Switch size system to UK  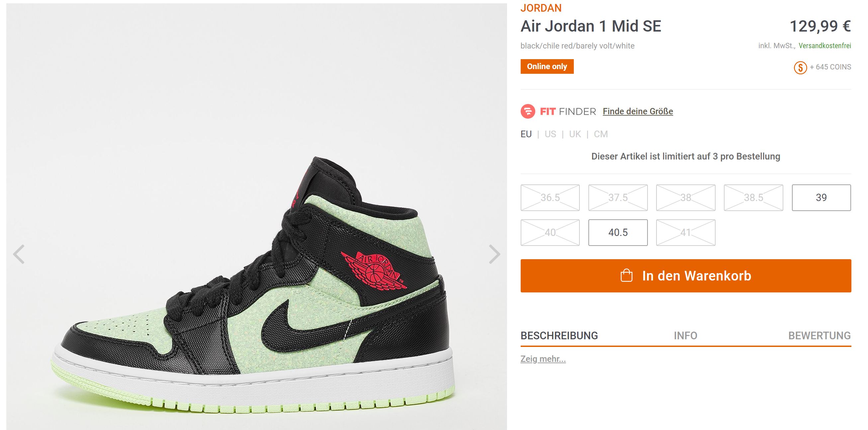click(x=575, y=134)
